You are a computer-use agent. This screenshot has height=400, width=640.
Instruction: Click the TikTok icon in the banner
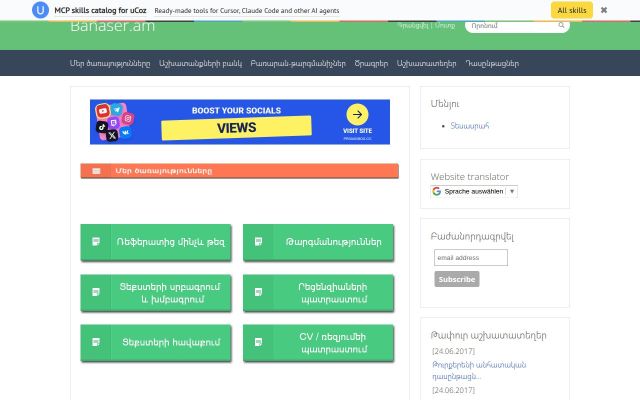click(x=102, y=127)
